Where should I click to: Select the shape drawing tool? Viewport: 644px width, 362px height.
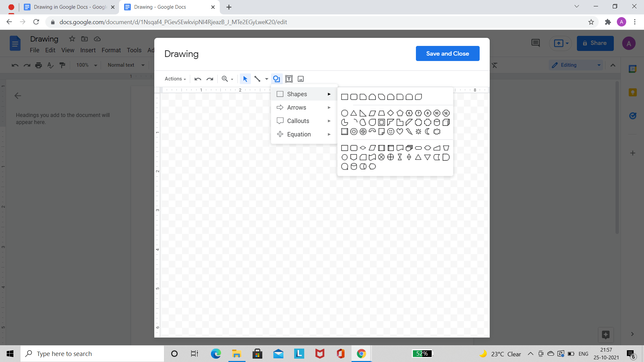pos(276,79)
